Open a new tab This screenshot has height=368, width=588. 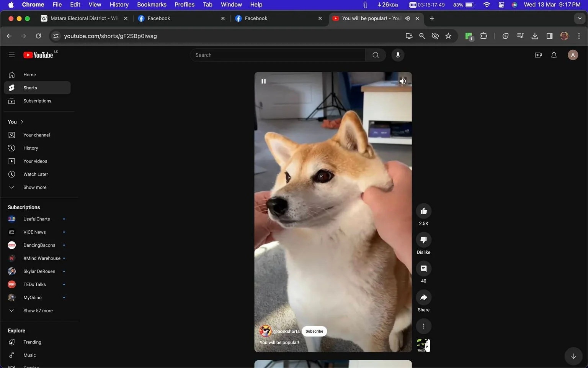432,18
